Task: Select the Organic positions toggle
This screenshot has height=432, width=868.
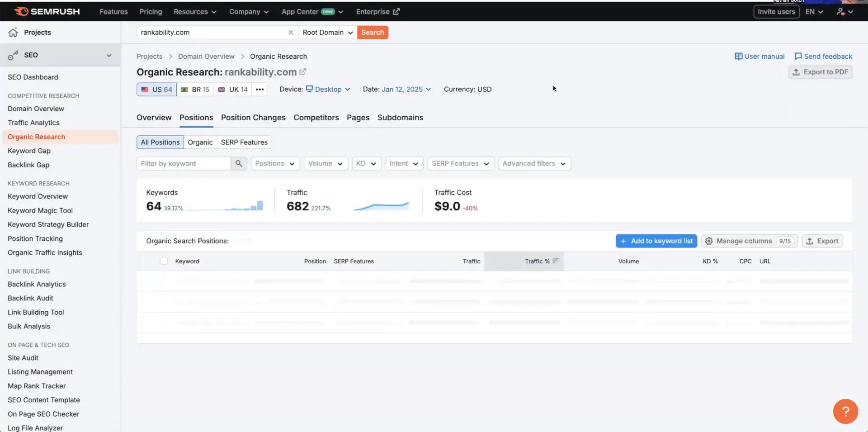Action: click(x=200, y=142)
